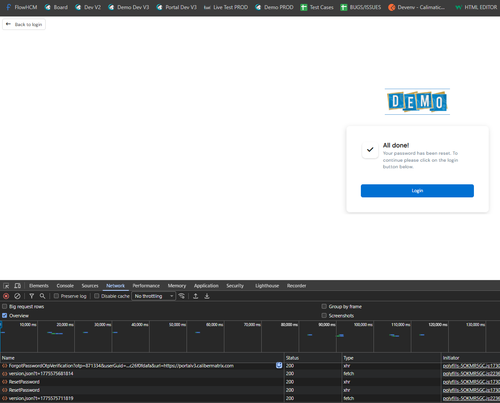Open the No throttling dropdown
Screen dimensions: 500x403
[x=154, y=296]
